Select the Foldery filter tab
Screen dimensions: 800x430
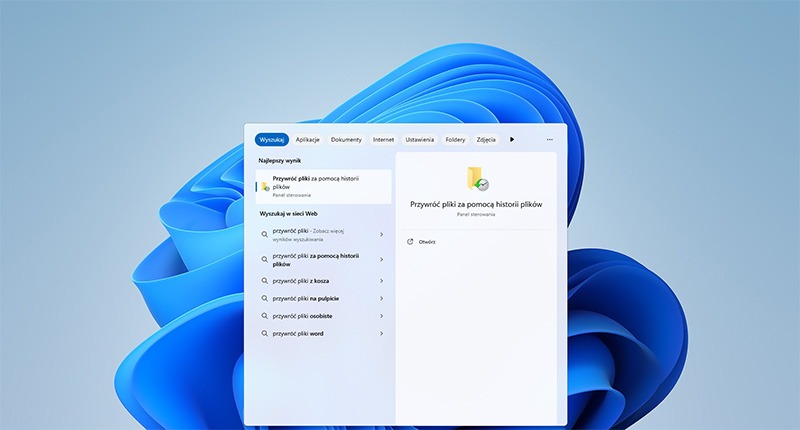pos(455,139)
